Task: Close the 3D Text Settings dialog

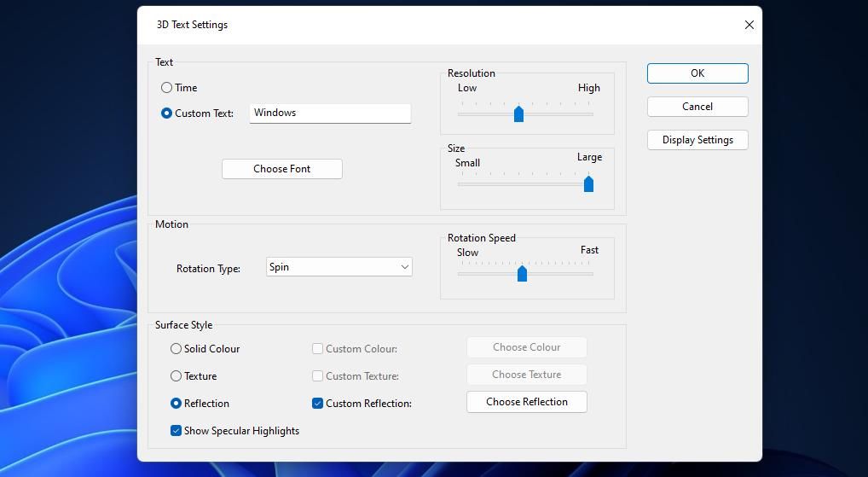Action: click(x=749, y=25)
